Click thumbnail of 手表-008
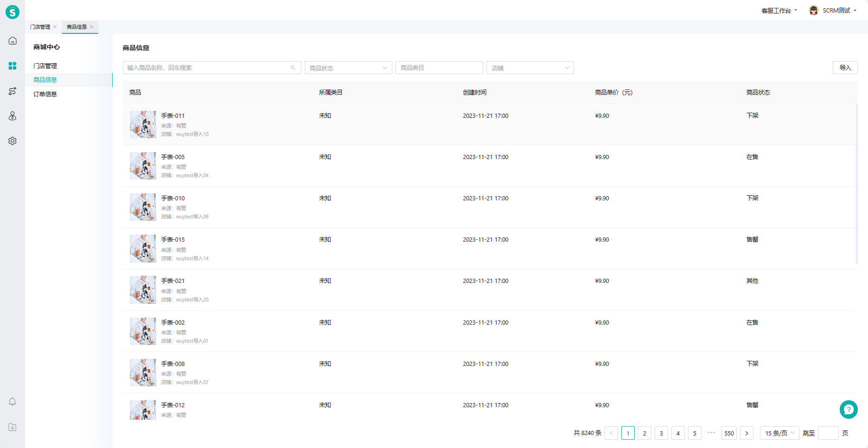This screenshot has height=448, width=868. (x=143, y=372)
